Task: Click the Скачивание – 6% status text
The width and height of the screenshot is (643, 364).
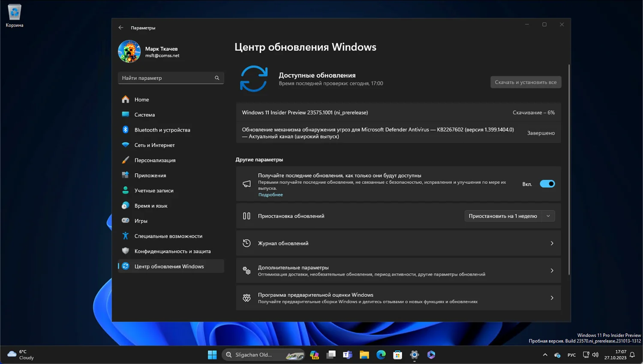Action: click(x=534, y=113)
